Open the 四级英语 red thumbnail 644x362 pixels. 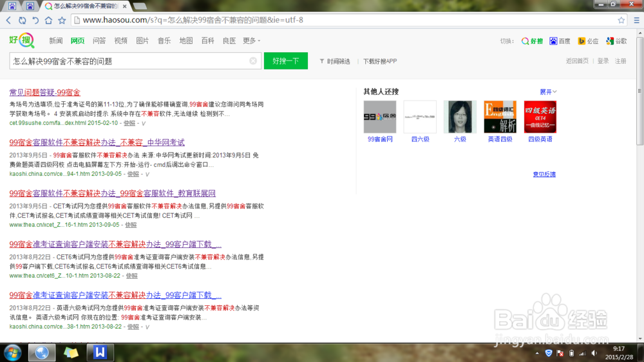540,117
